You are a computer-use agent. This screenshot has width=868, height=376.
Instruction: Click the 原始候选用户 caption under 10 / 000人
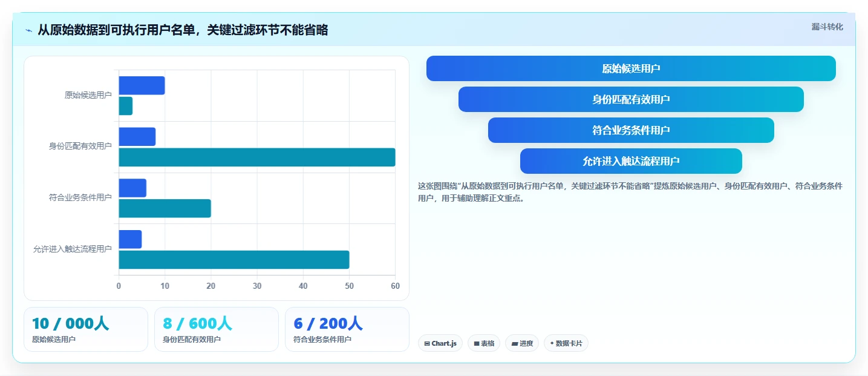click(54, 340)
